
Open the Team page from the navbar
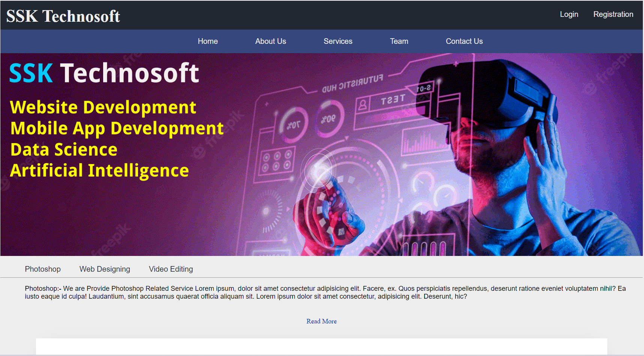(x=399, y=41)
